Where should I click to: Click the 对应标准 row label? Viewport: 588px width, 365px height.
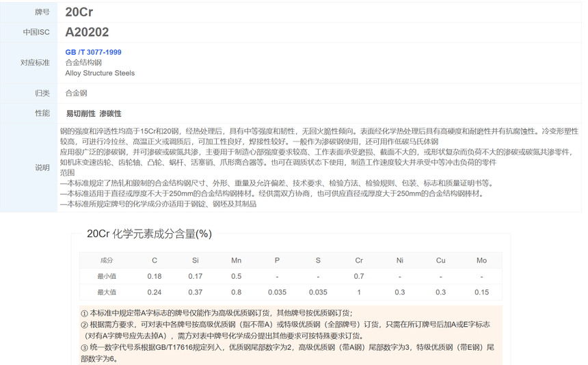(x=35, y=63)
